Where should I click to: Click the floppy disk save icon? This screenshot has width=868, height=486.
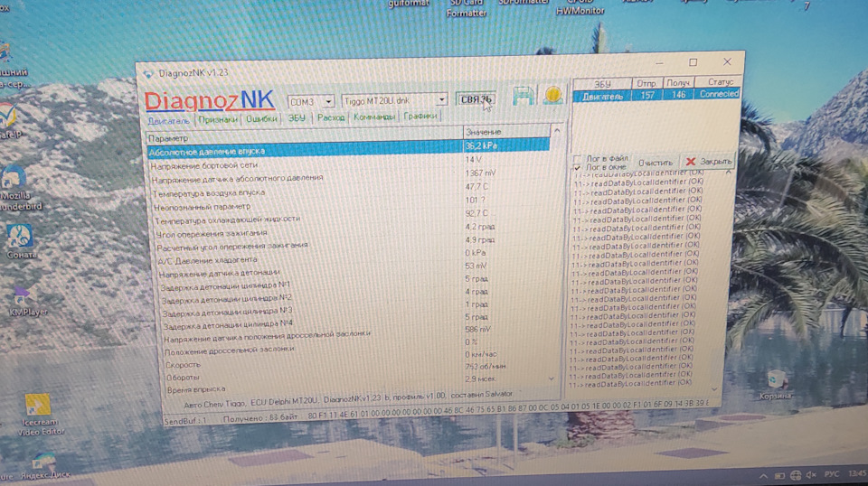coord(524,96)
